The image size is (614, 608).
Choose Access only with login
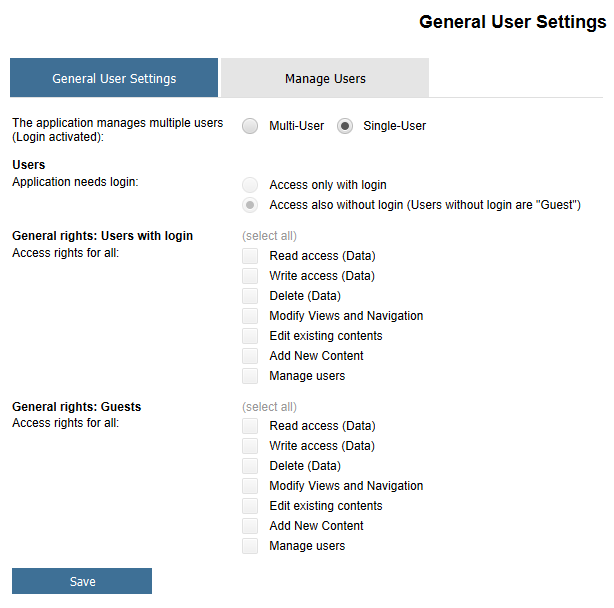point(250,185)
